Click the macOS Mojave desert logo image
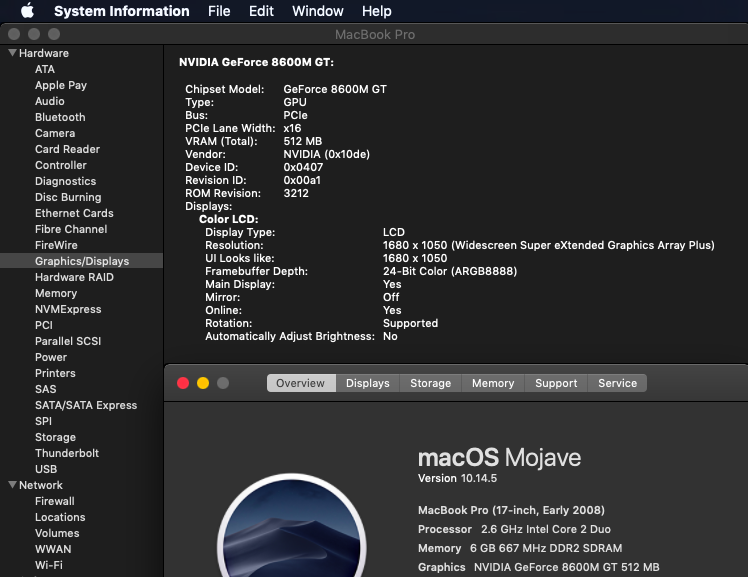This screenshot has height=577, width=748. tap(292, 525)
